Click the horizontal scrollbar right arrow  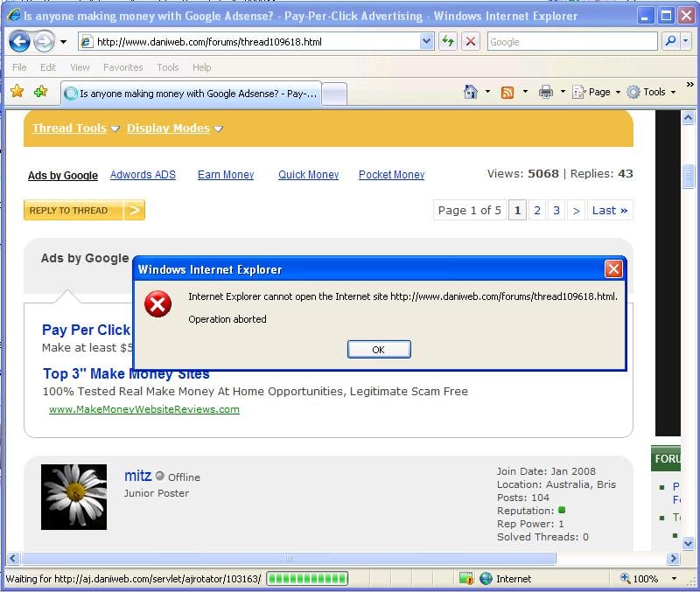click(673, 558)
